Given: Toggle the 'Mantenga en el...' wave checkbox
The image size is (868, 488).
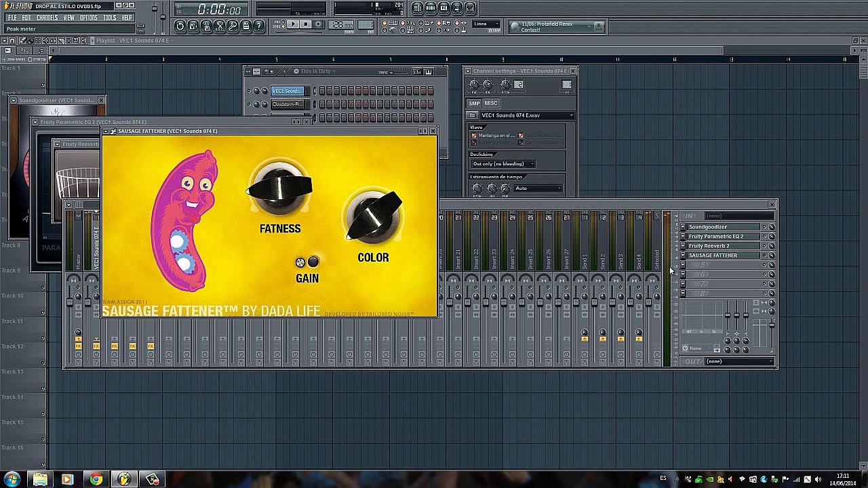Looking at the screenshot, I should (x=474, y=136).
